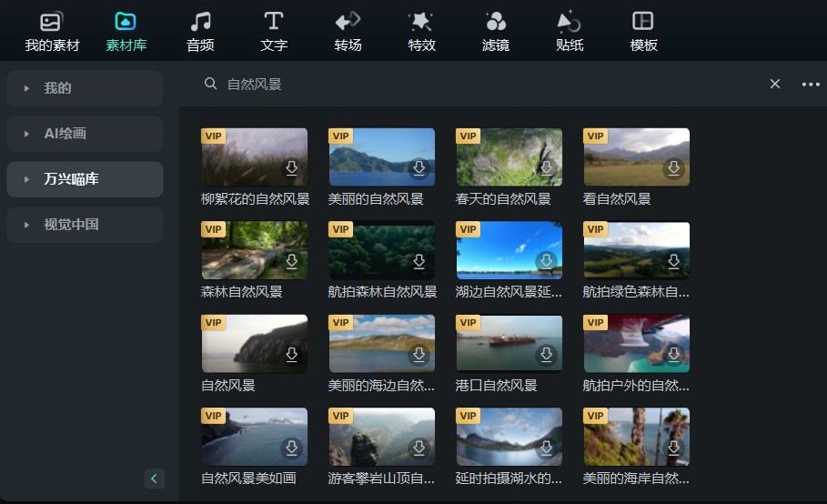
Task: Expand the 我的 category arrow
Action: [x=26, y=88]
